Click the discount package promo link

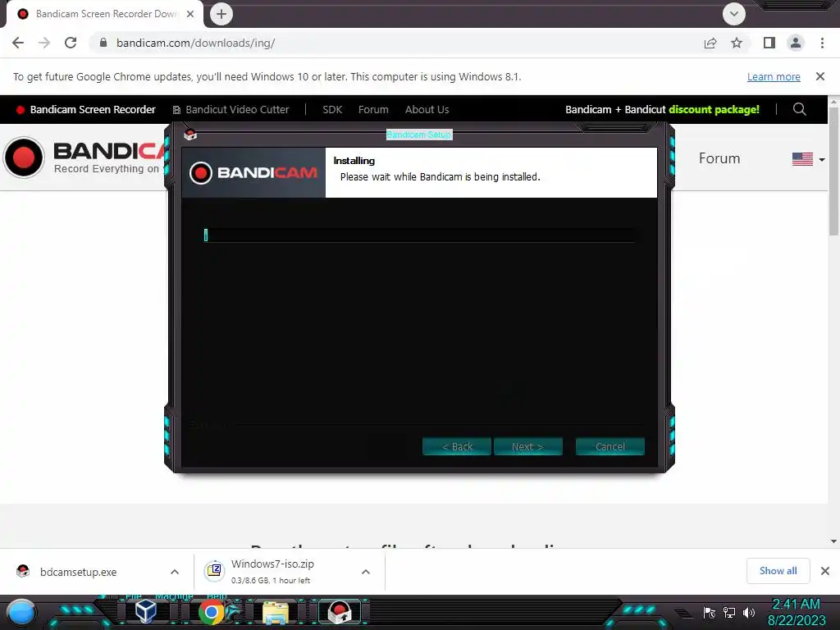(662, 109)
